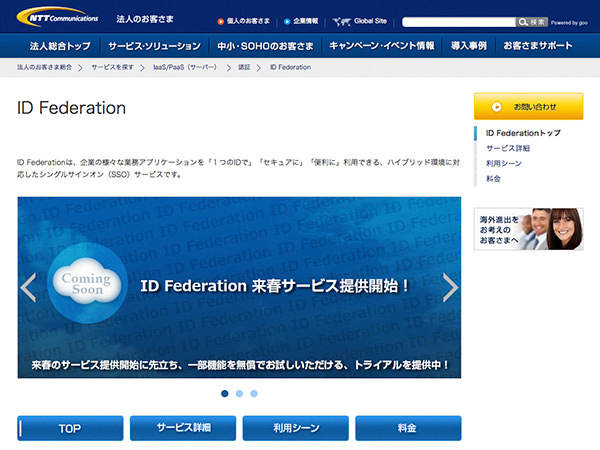Advance to next carousel slide arrow
The height and width of the screenshot is (450, 600).
pyautogui.click(x=450, y=287)
